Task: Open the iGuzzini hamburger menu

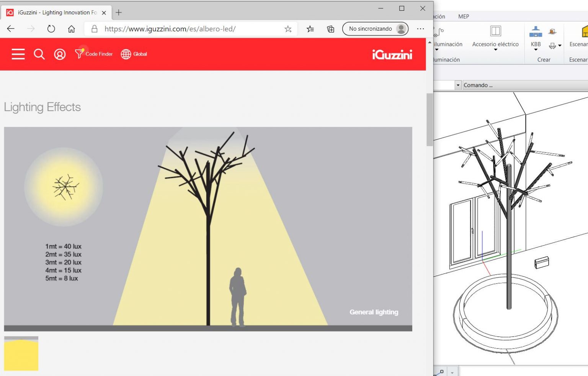Action: 18,54
